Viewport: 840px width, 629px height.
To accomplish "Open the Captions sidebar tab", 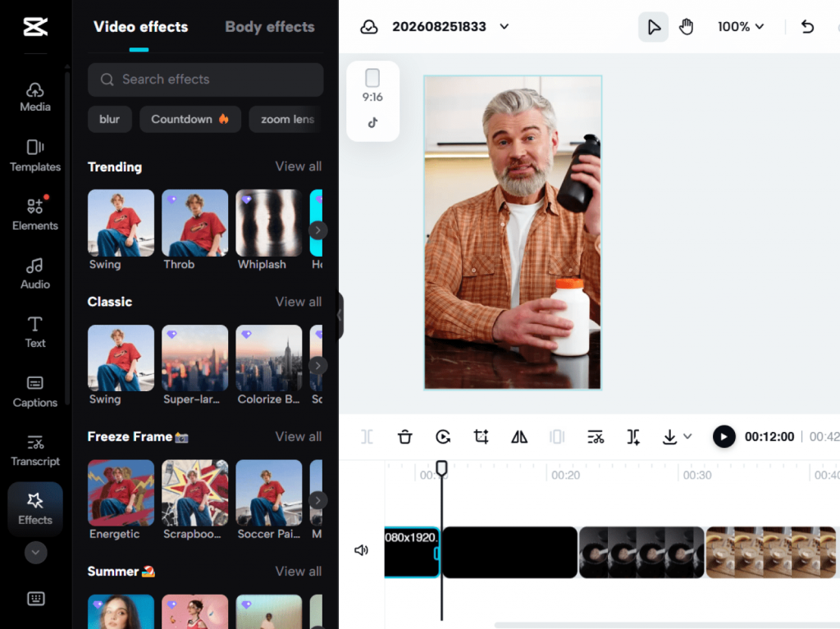I will pyautogui.click(x=34, y=392).
